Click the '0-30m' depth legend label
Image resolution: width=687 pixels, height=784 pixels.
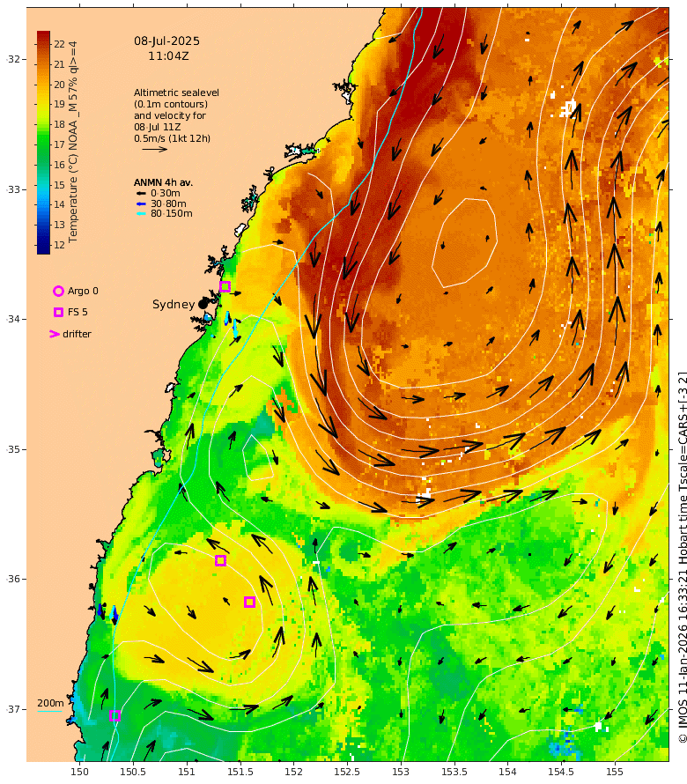pos(166,193)
